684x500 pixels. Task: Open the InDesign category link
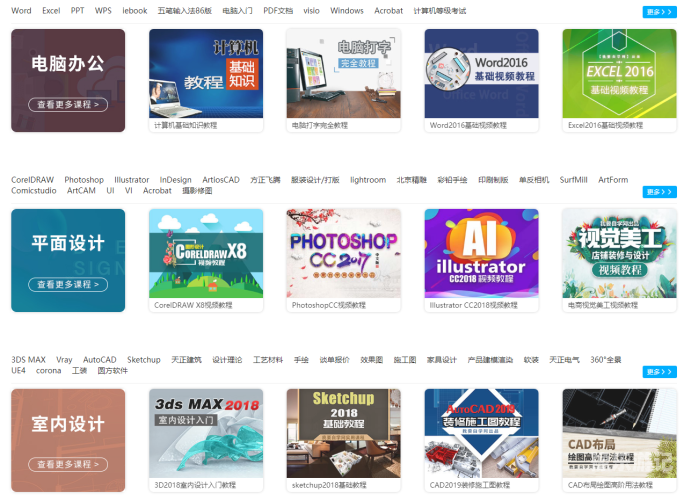coord(175,180)
